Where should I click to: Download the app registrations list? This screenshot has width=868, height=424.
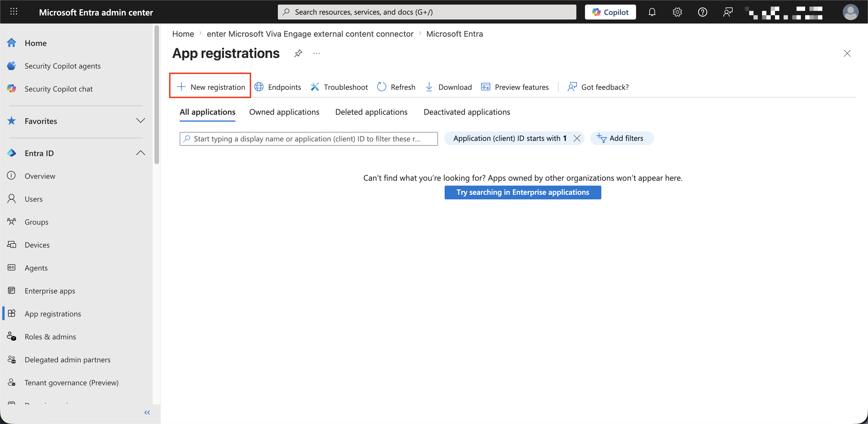pyautogui.click(x=448, y=87)
